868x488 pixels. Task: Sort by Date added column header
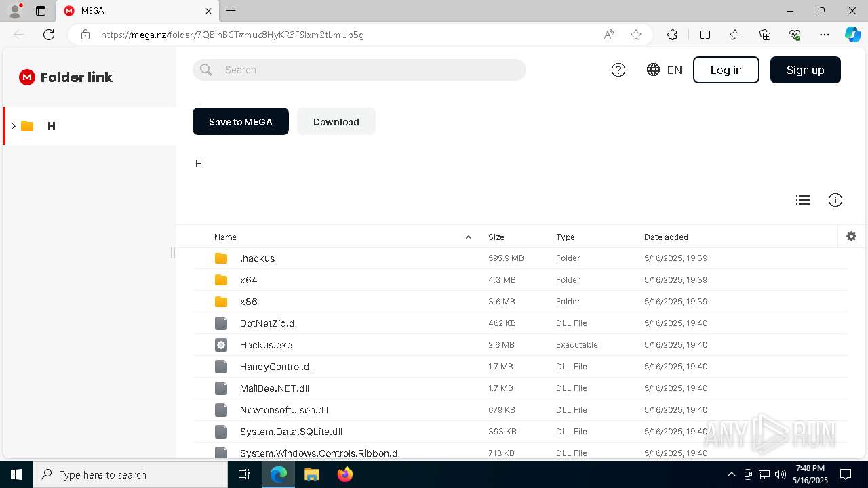point(666,237)
